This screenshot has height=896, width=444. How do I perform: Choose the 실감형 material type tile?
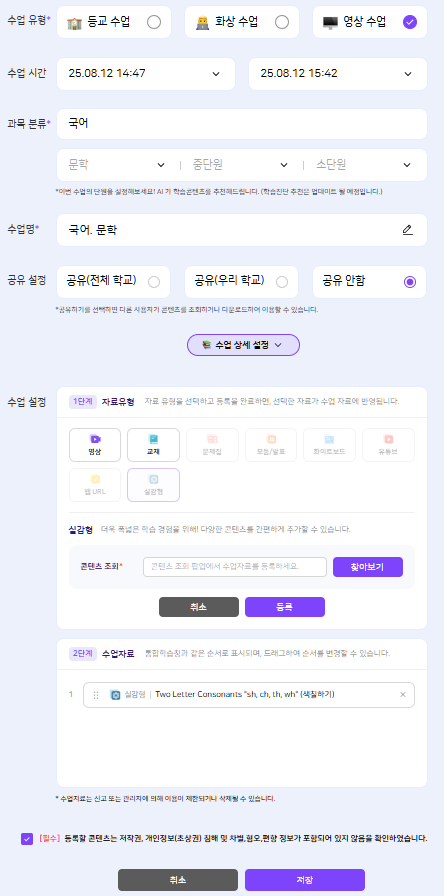153,485
